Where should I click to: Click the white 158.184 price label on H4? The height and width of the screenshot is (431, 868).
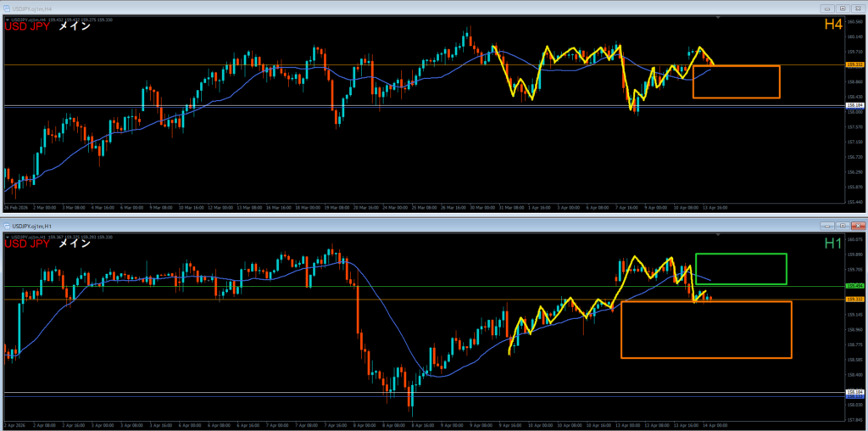click(x=854, y=106)
